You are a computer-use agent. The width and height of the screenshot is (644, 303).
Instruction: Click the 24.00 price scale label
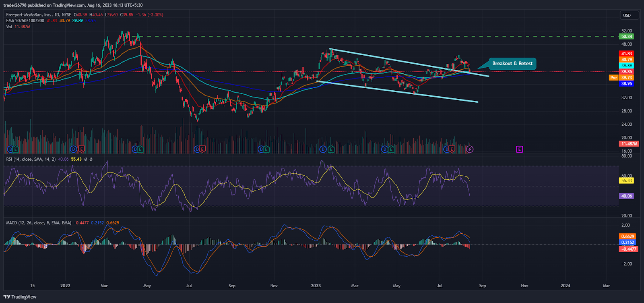(627, 124)
